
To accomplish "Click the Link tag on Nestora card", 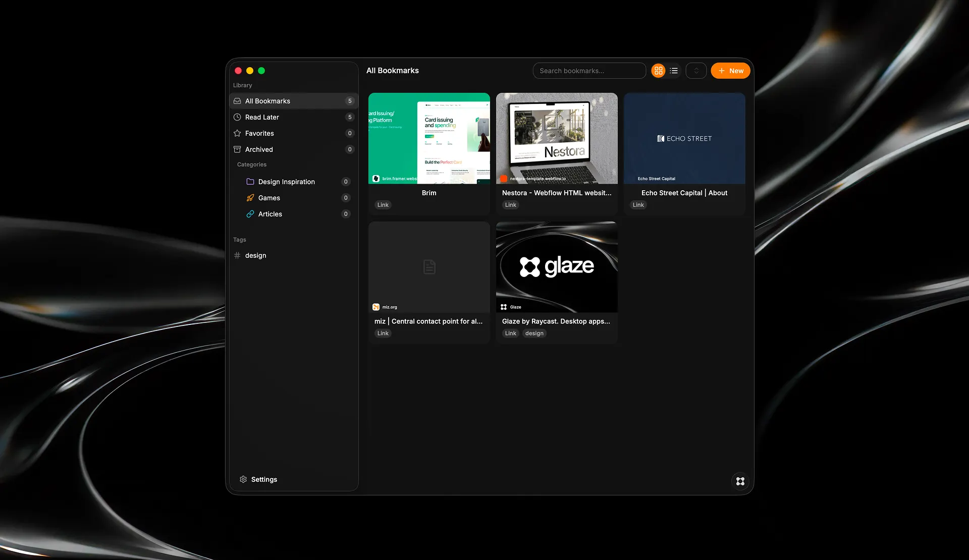I will (x=511, y=205).
